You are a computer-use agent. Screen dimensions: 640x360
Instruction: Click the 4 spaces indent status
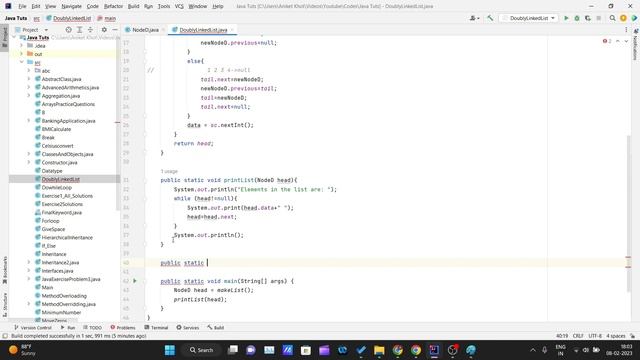616,336
